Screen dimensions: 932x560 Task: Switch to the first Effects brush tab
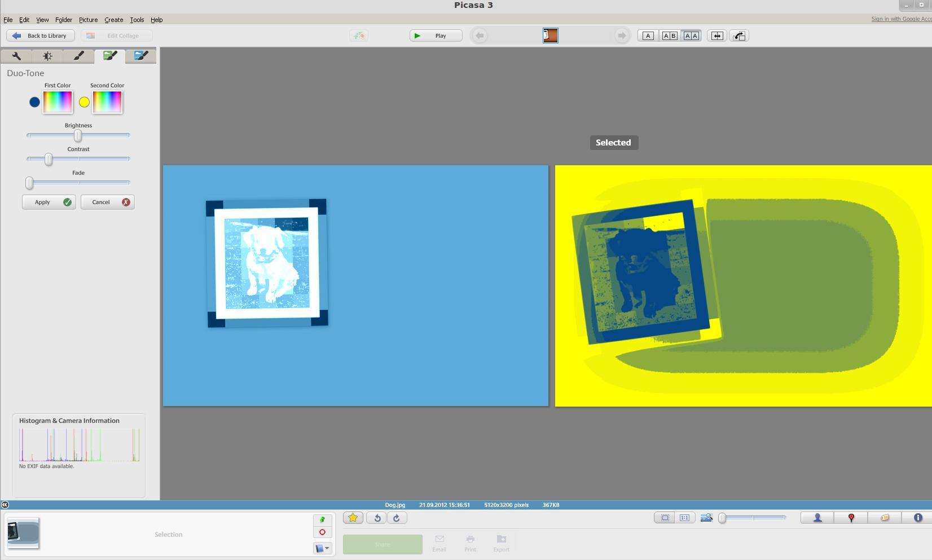tap(78, 56)
